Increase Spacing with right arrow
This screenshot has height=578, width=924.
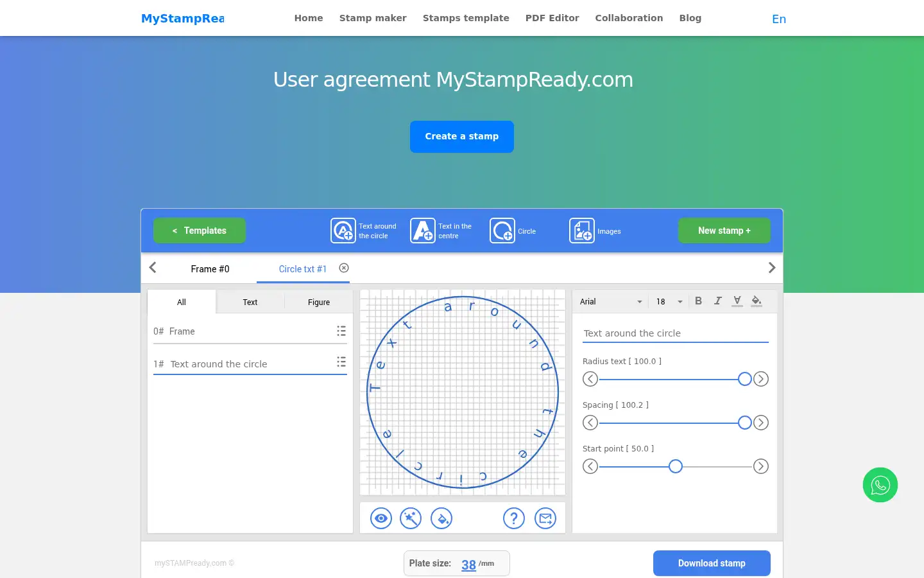click(x=761, y=423)
